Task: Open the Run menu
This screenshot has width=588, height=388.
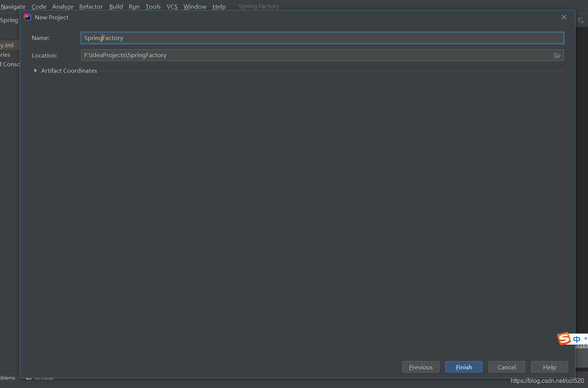Action: [x=134, y=6]
